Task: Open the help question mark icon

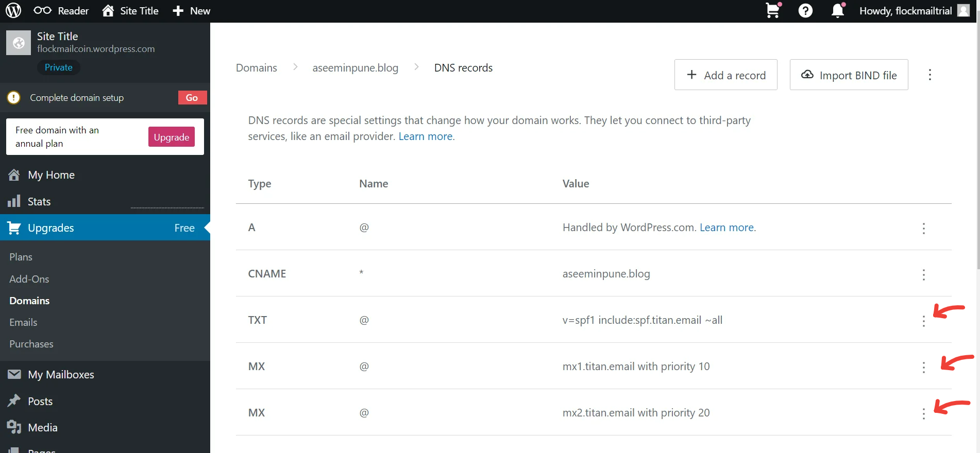Action: pyautogui.click(x=805, y=11)
